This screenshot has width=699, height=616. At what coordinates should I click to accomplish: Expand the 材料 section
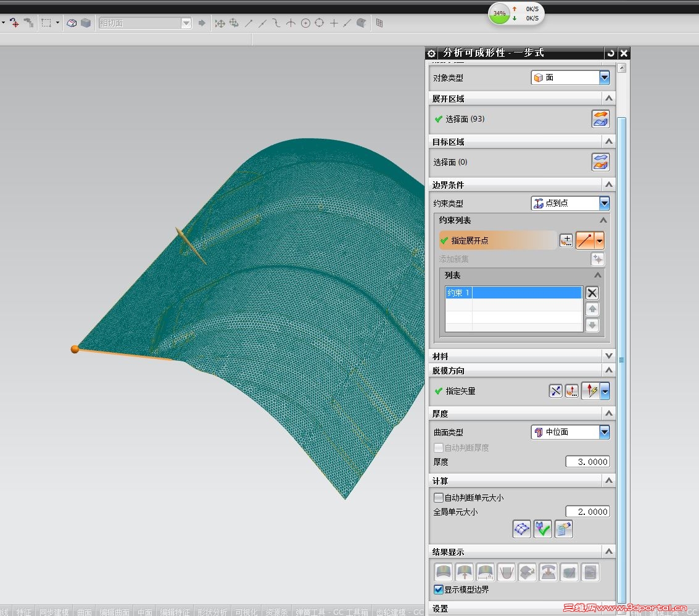(608, 355)
